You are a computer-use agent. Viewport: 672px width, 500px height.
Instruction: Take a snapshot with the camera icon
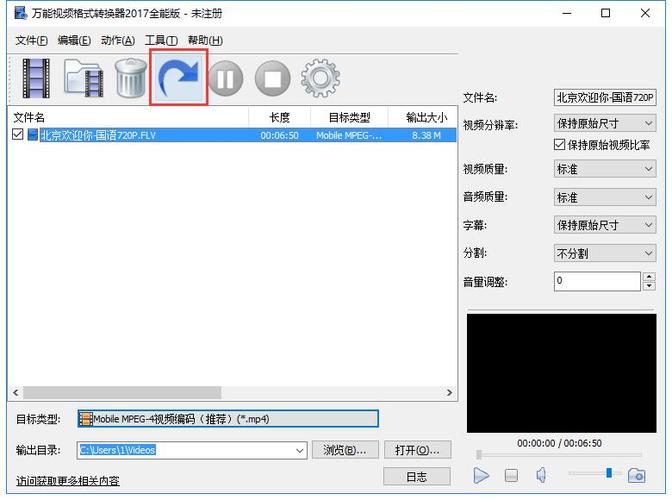pyautogui.click(x=637, y=475)
